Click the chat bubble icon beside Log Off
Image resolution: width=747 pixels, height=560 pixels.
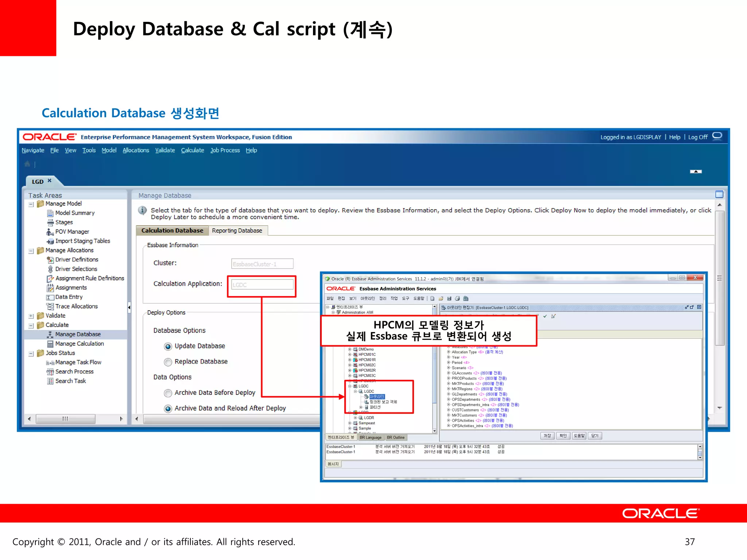coord(717,136)
